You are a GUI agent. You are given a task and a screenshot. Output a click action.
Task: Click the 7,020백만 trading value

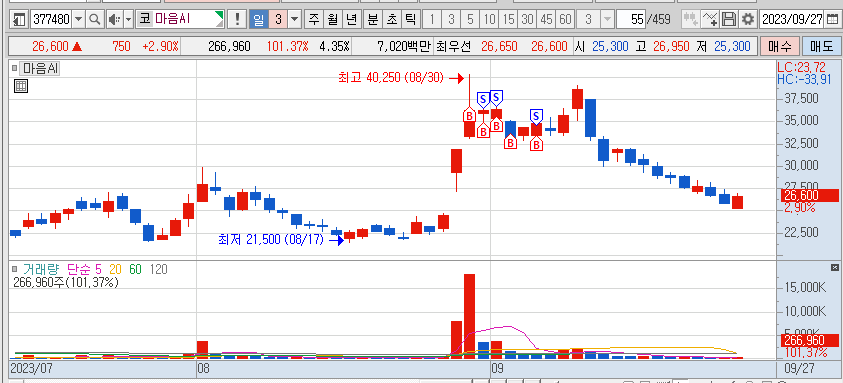404,46
